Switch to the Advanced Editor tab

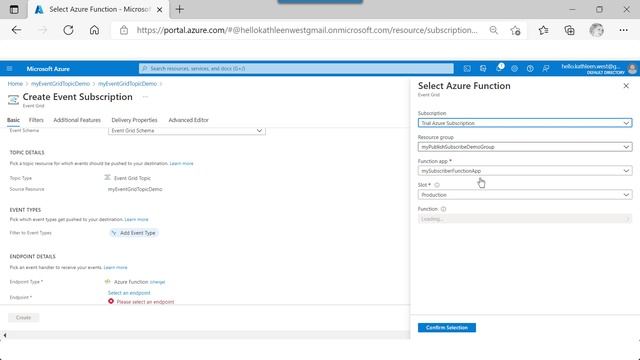click(x=188, y=120)
